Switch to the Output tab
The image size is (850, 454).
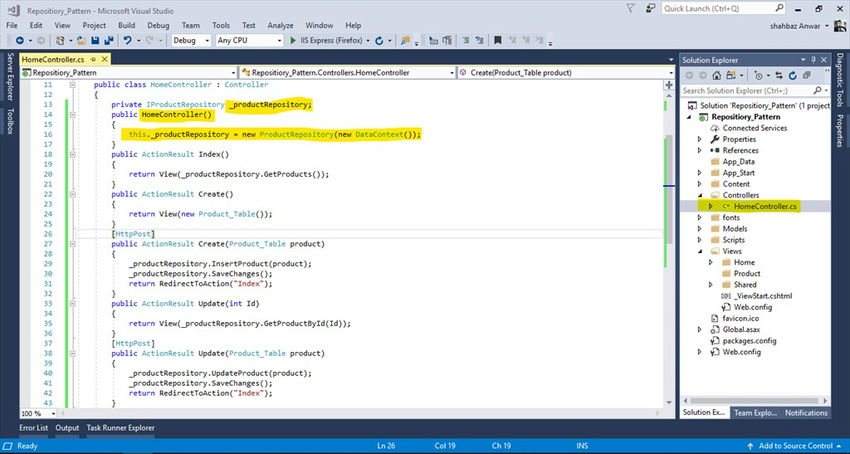tap(67, 428)
